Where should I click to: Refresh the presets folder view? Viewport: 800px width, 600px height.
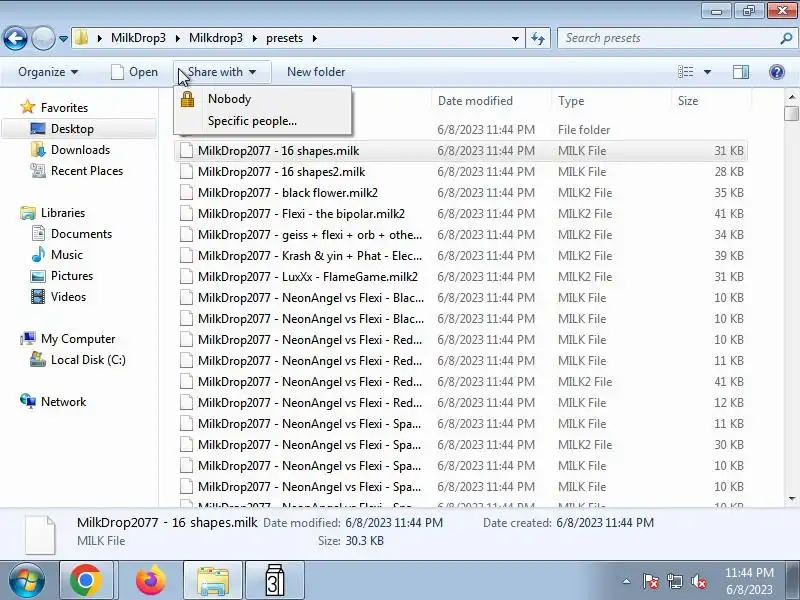[538, 38]
